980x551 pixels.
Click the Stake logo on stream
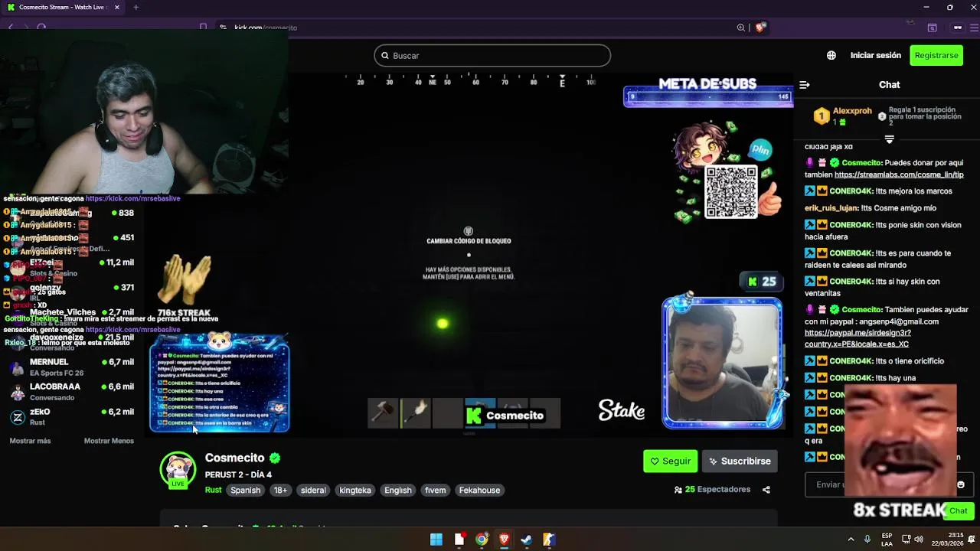click(x=621, y=411)
